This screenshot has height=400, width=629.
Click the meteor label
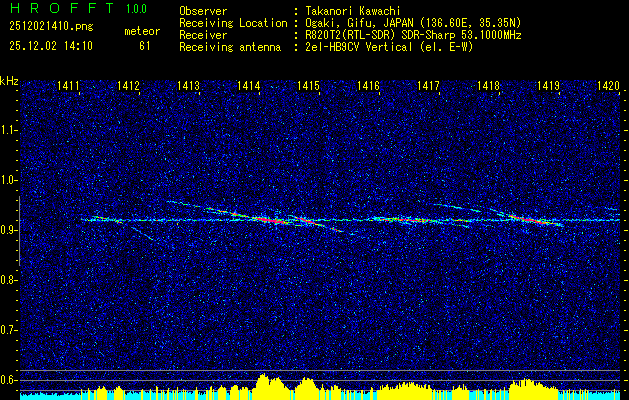pyautogui.click(x=142, y=31)
